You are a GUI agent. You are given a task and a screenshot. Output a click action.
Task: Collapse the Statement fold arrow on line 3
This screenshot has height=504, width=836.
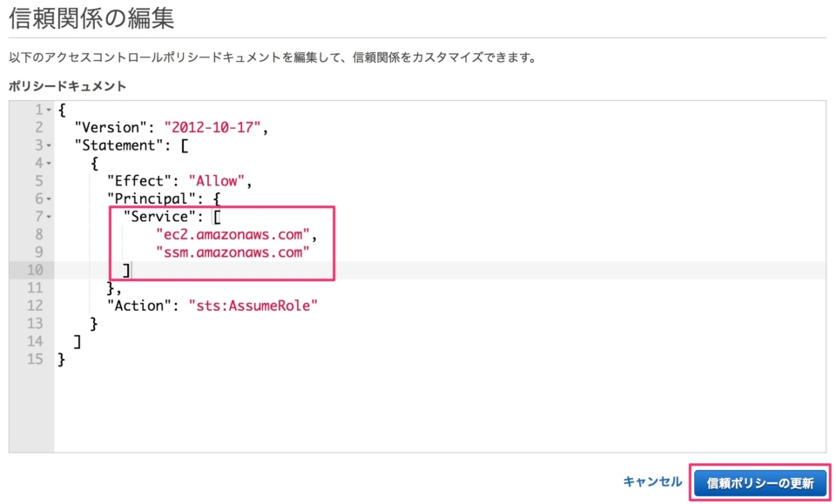[x=49, y=145]
